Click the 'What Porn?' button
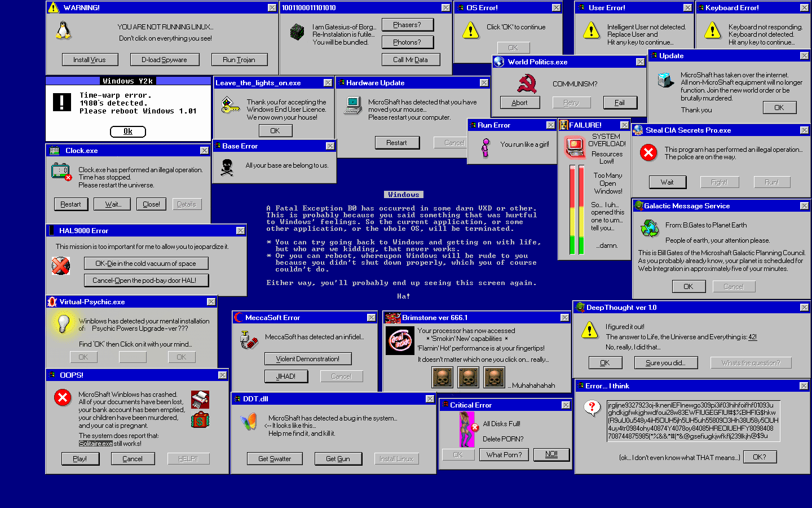 (504, 455)
